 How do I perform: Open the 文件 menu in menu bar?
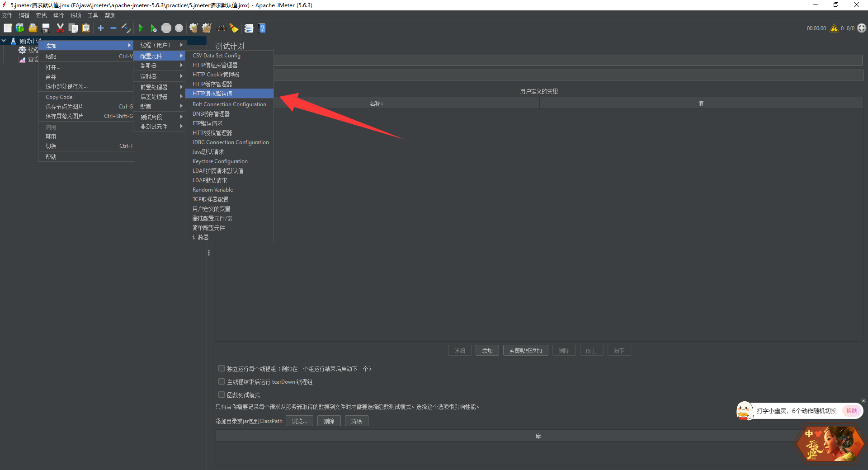tap(7, 15)
